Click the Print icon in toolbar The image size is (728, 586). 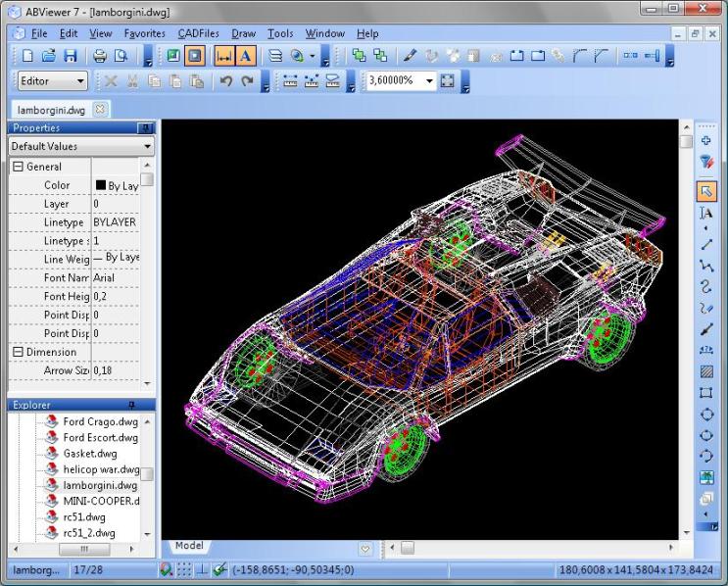(99, 56)
